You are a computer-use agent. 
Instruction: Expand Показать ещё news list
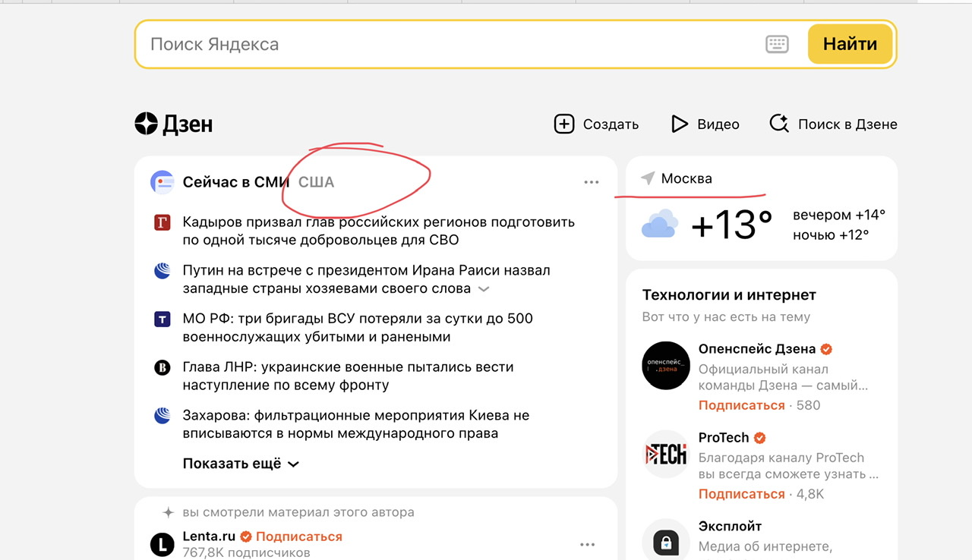[x=241, y=464]
